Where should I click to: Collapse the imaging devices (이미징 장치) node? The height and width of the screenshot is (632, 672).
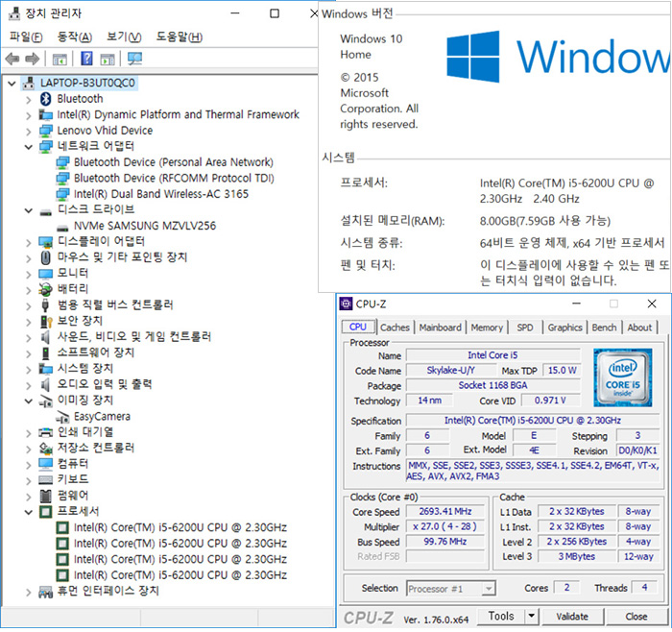28,401
